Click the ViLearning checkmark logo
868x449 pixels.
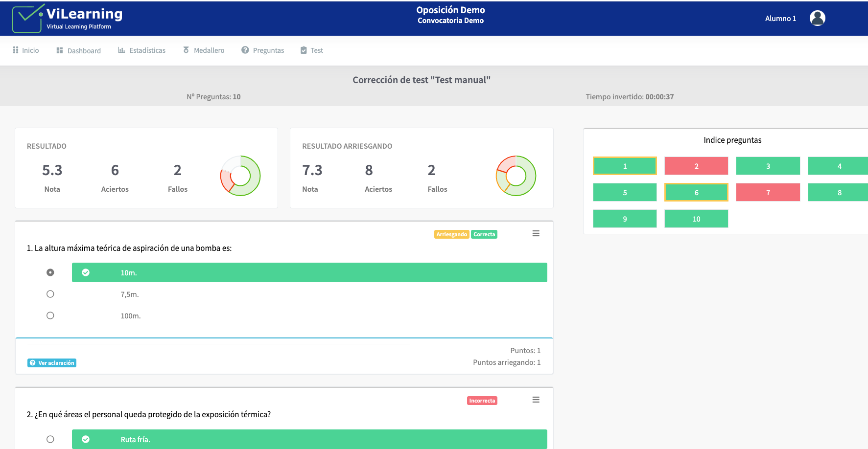coord(27,19)
